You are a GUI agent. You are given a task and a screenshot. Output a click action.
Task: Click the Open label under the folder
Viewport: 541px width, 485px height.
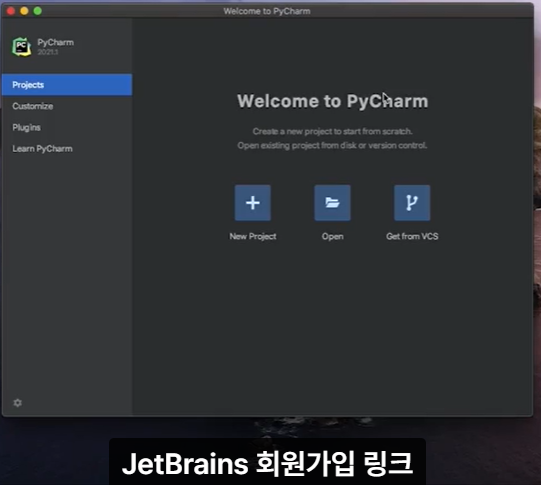coord(333,237)
